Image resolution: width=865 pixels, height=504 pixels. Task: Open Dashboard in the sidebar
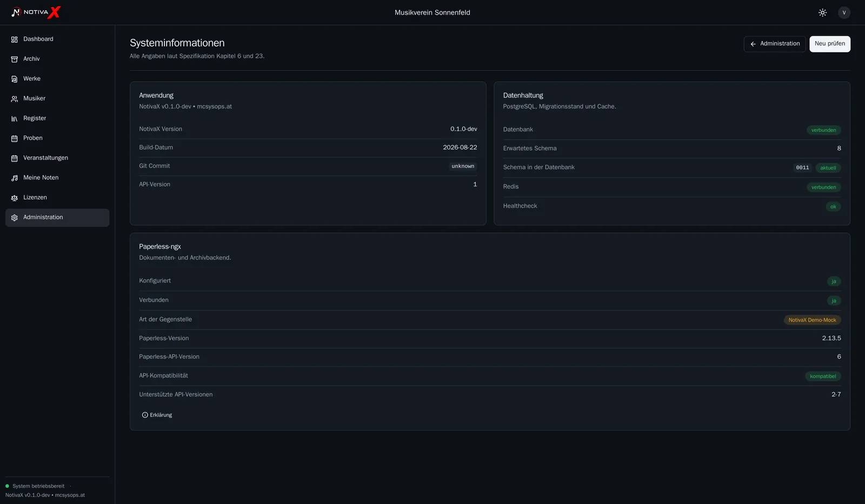click(57, 39)
